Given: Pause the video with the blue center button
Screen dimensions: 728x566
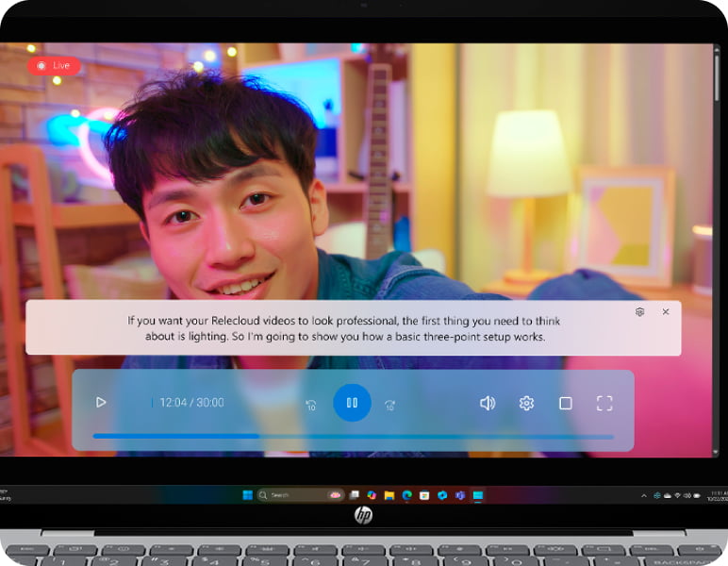Looking at the screenshot, I should (x=352, y=403).
